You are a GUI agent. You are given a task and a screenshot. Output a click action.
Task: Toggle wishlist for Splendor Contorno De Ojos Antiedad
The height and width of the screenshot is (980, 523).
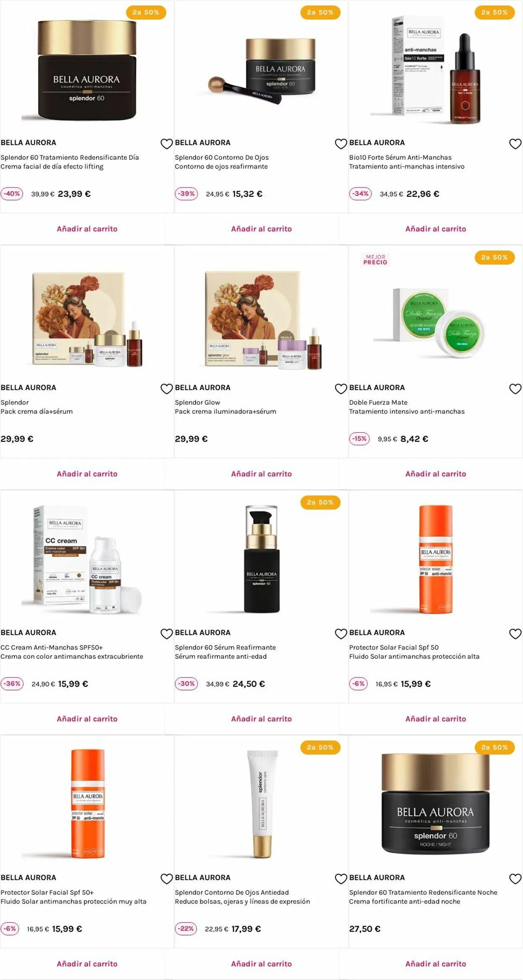point(341,879)
